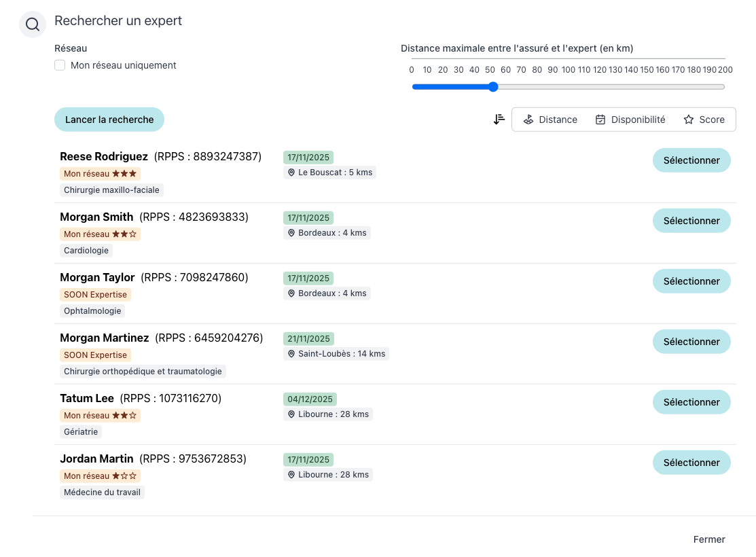
Task: Click the distance slider handle
Action: click(x=492, y=87)
